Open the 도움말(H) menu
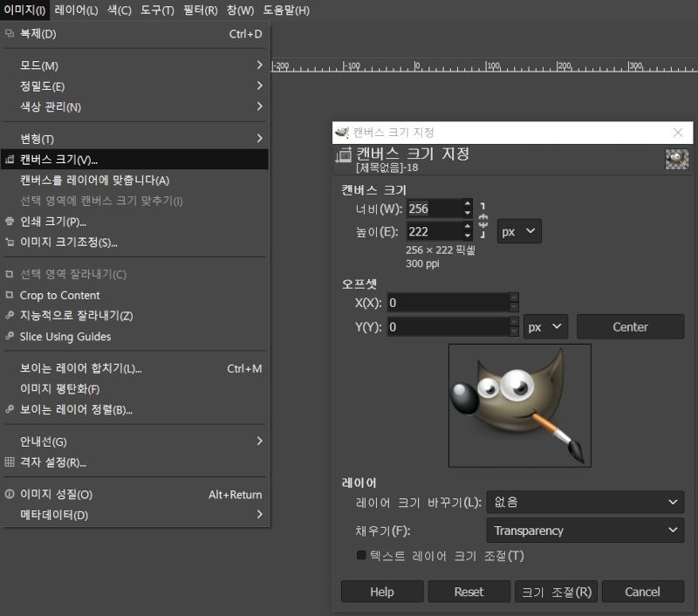Image resolution: width=698 pixels, height=616 pixels. pyautogui.click(x=286, y=10)
